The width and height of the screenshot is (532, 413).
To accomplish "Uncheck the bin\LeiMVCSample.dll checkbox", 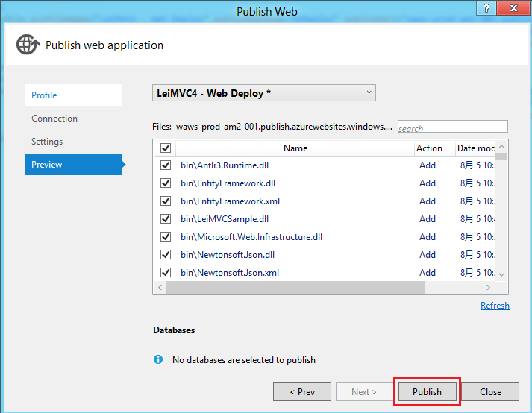I will pos(166,218).
